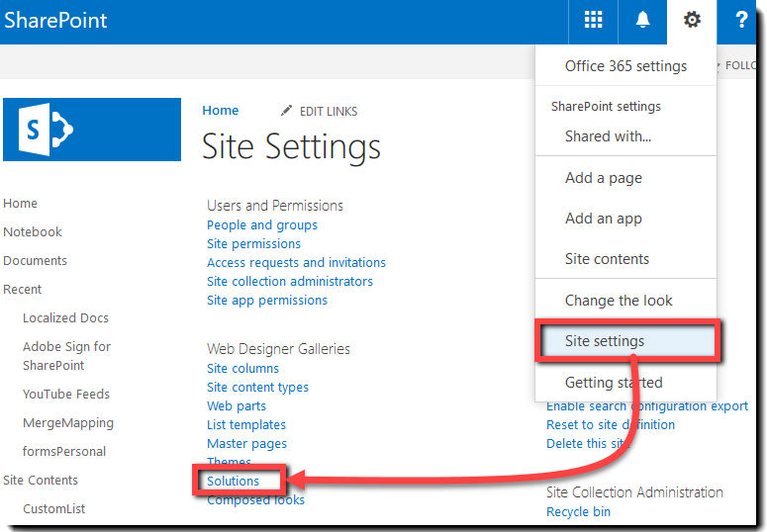Viewport: 767px width, 532px height.
Task: Click the Site Settings page title
Action: pos(291,146)
